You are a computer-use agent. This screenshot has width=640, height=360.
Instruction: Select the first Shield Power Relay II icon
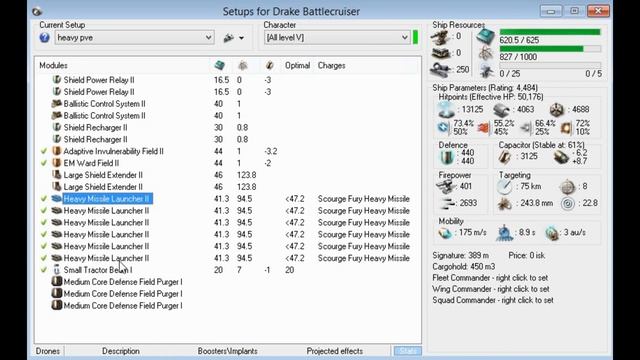point(57,80)
